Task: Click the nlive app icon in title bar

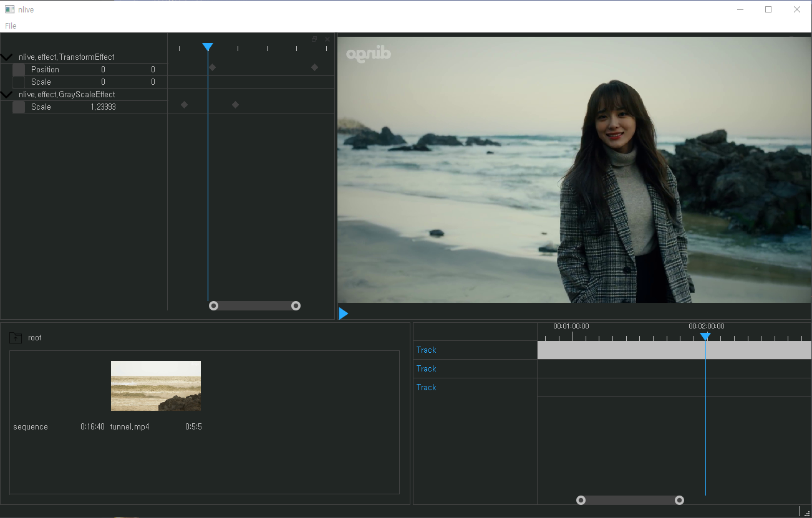Action: [10, 9]
